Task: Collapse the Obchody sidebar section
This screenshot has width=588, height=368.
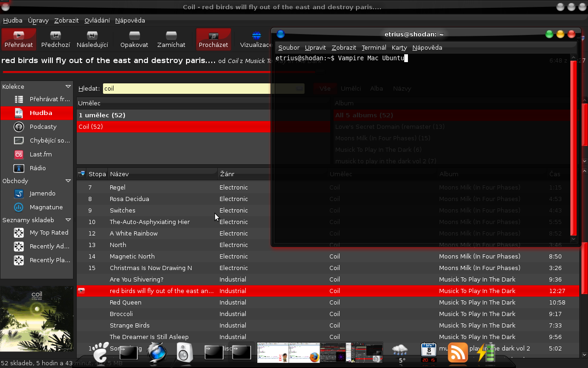Action: point(68,181)
